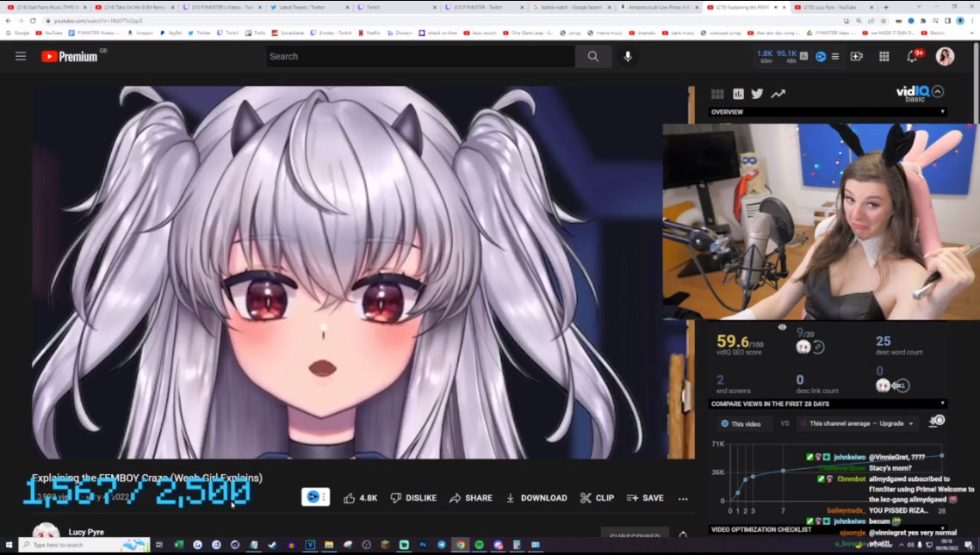Toggle the switch right of channel average
Viewport: 980px width, 555px height.
pyautogui.click(x=936, y=422)
